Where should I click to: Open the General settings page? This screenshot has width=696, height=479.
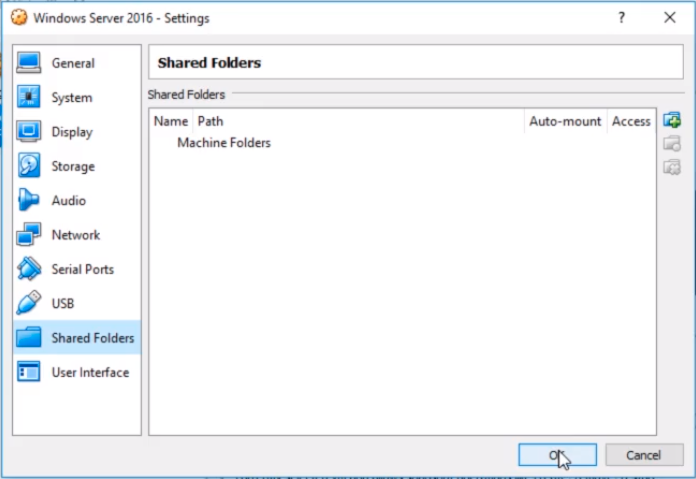(x=77, y=63)
